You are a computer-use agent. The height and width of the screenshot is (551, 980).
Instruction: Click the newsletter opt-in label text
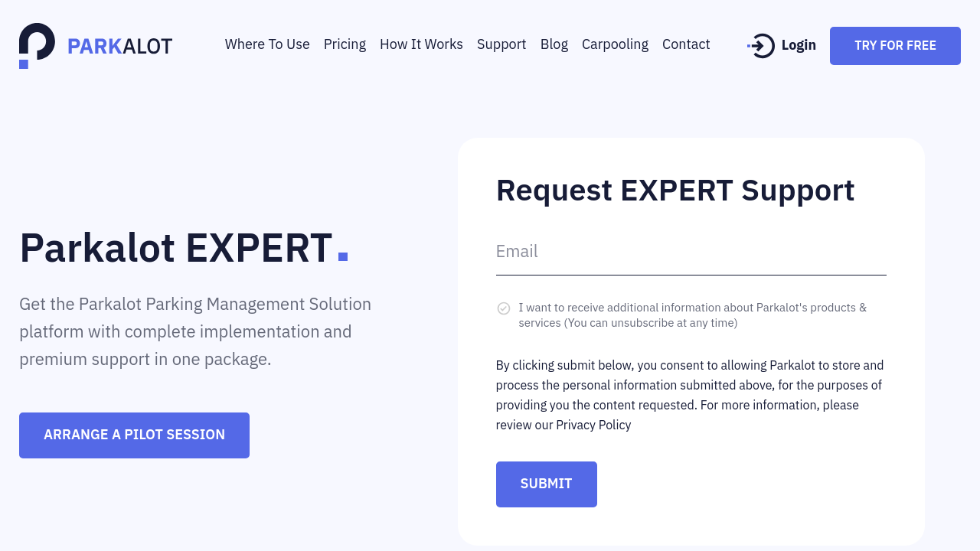(x=692, y=315)
